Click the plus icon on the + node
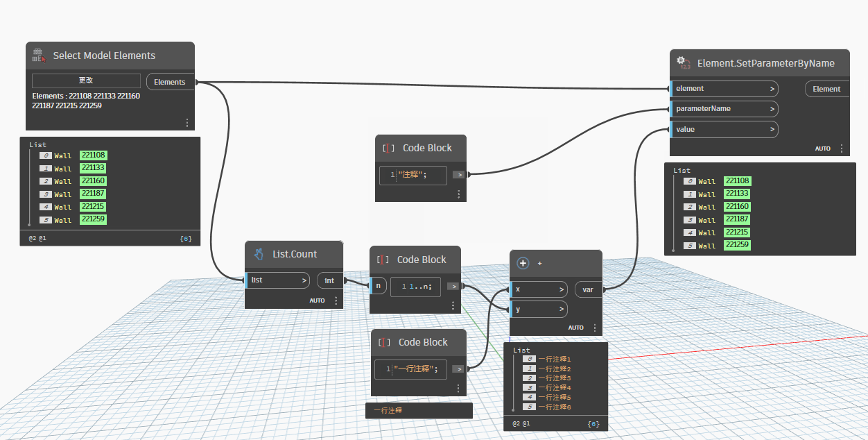The image size is (868, 440). tap(523, 263)
